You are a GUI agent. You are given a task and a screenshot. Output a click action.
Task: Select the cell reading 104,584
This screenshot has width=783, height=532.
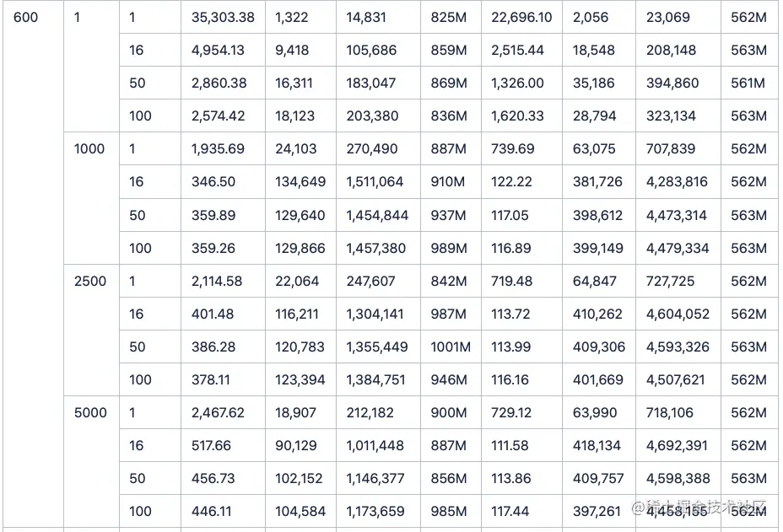[300, 512]
